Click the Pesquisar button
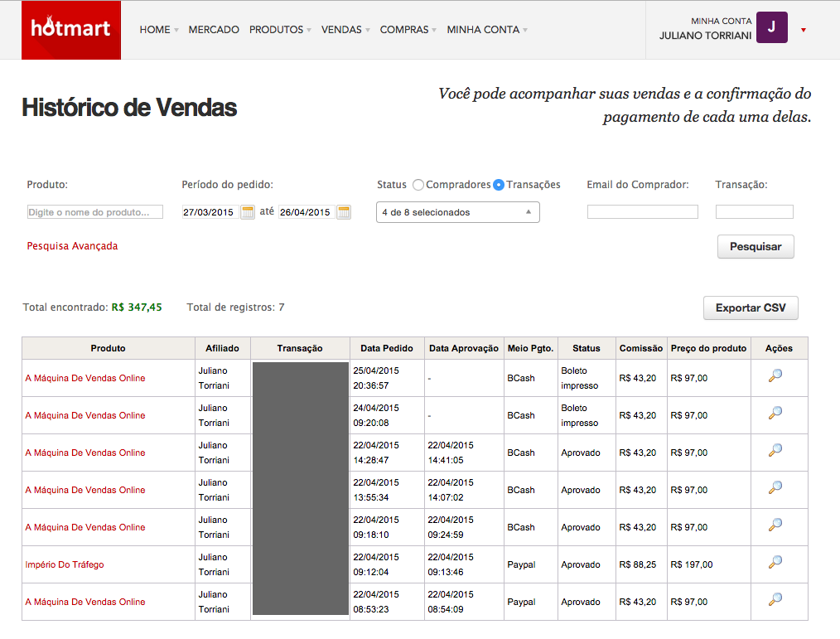This screenshot has width=840, height=639. point(756,247)
